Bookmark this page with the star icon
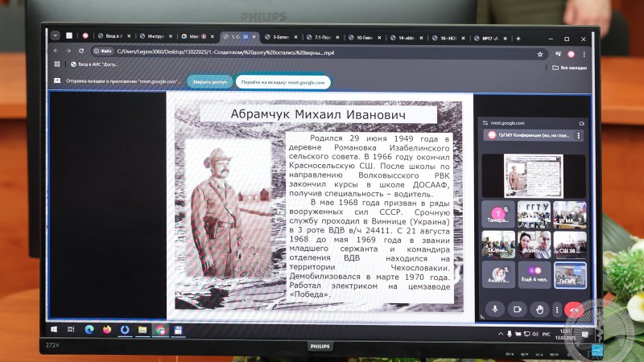Viewport: 644px width, 362px height. coord(539,54)
